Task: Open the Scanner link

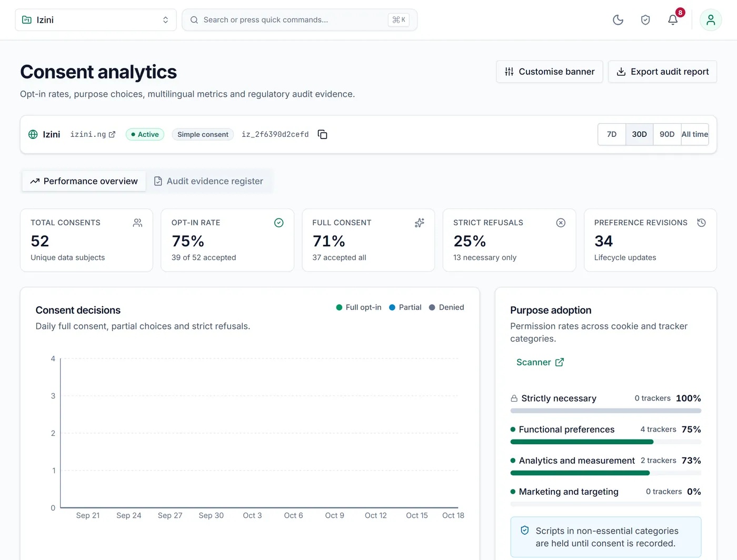Action: [x=540, y=362]
